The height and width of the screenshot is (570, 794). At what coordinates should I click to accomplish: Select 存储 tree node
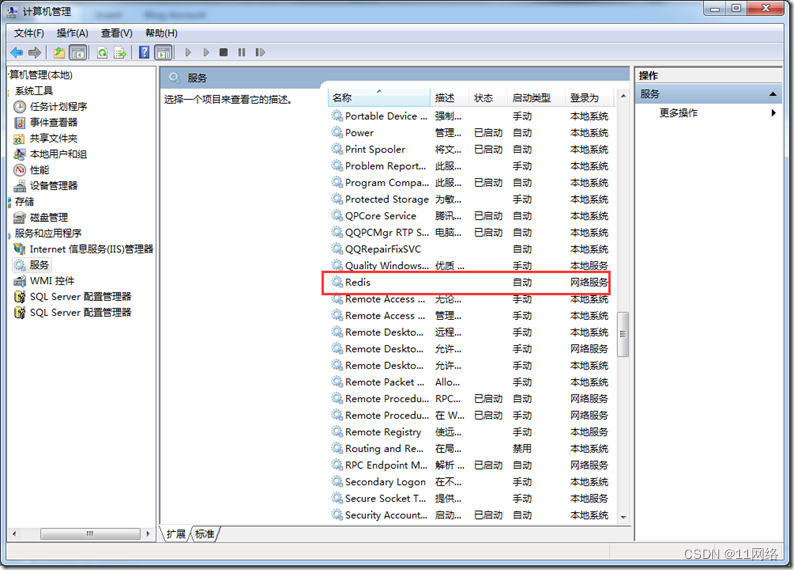24,201
